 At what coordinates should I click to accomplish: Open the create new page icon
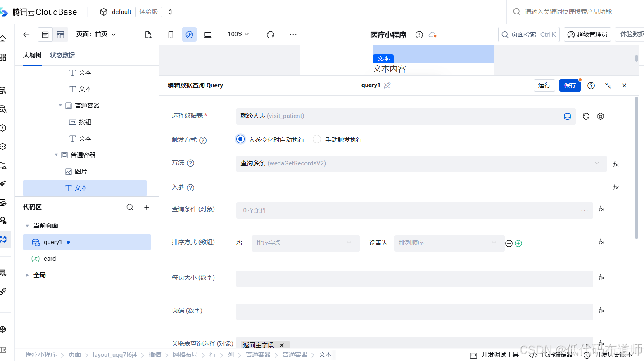(x=148, y=35)
